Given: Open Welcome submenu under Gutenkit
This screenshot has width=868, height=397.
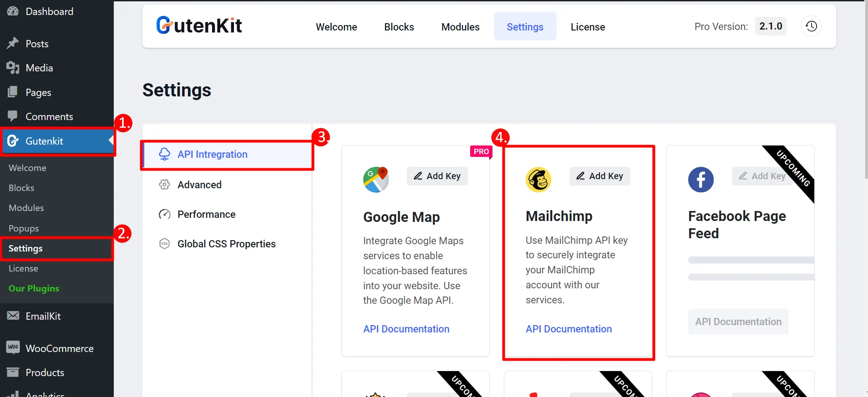Looking at the screenshot, I should click(27, 168).
